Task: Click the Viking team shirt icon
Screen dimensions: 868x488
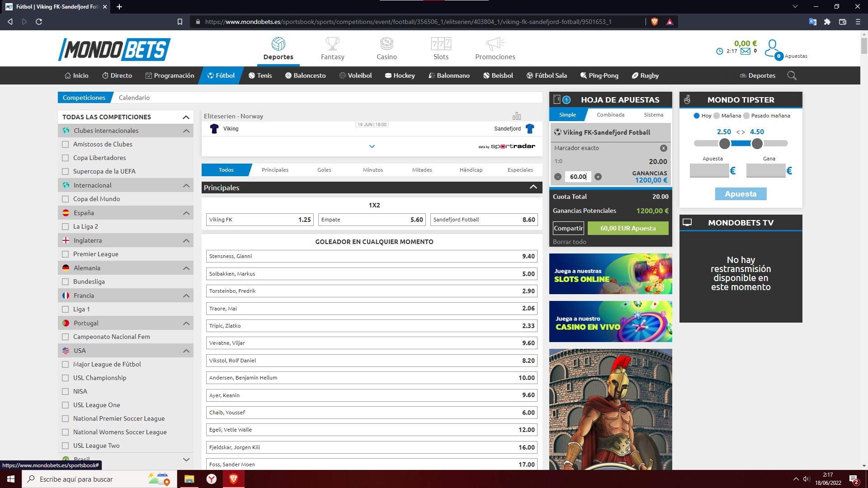Action: [214, 129]
